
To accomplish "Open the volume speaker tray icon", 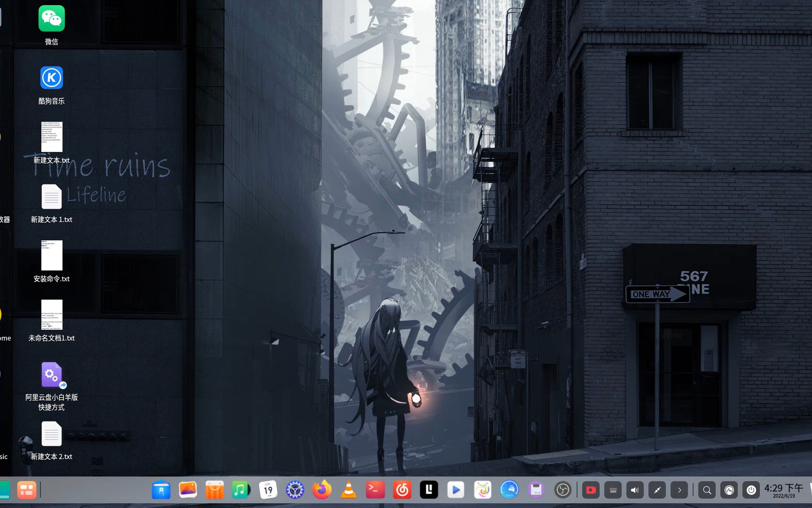I will (635, 490).
